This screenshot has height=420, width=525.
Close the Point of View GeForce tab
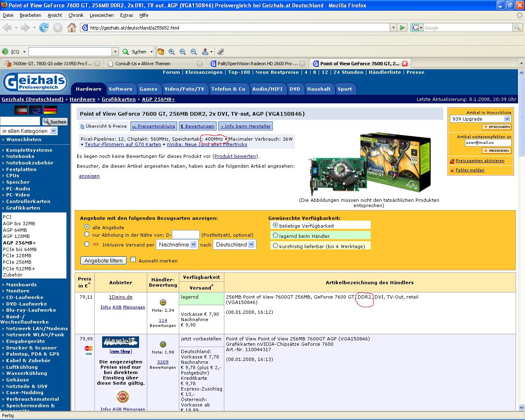point(405,64)
